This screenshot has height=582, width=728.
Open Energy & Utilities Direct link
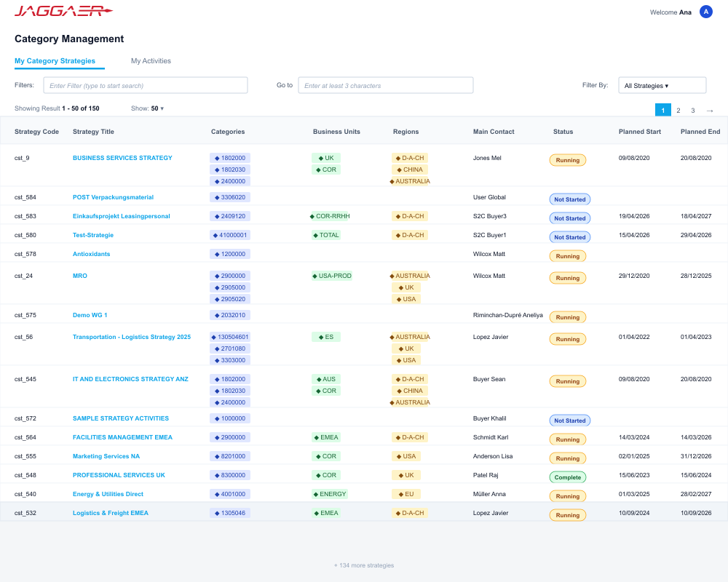pos(108,494)
